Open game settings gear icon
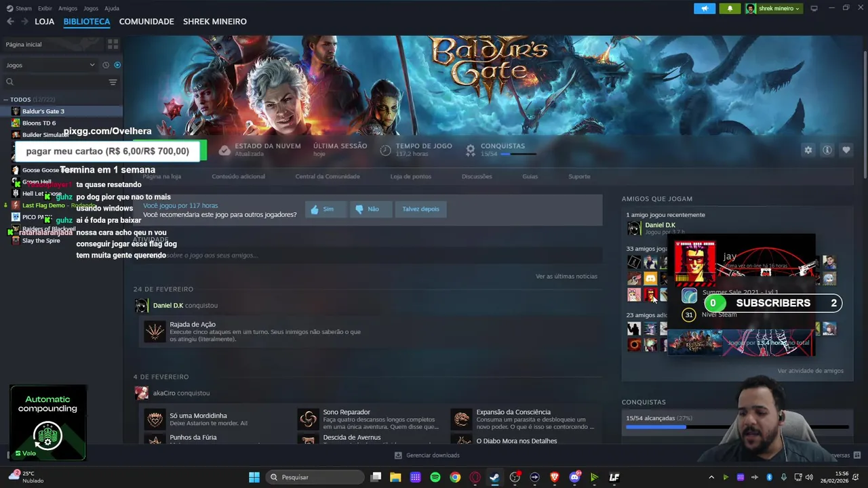 pos(808,150)
